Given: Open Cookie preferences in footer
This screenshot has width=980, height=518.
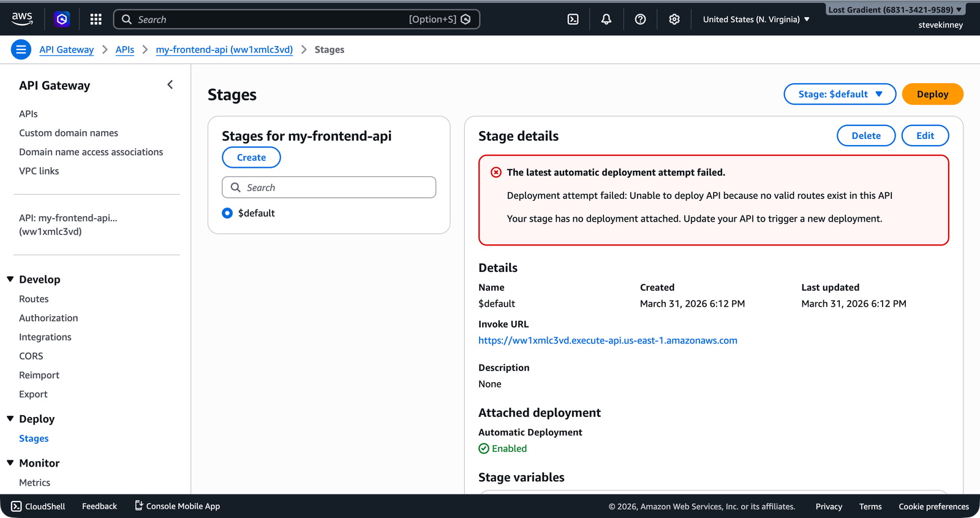Looking at the screenshot, I should tap(933, 506).
